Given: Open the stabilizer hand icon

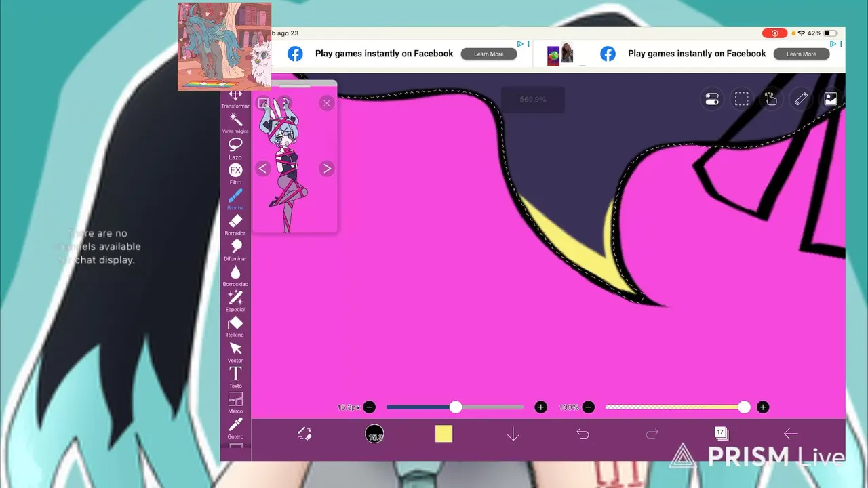Looking at the screenshot, I should (x=771, y=99).
